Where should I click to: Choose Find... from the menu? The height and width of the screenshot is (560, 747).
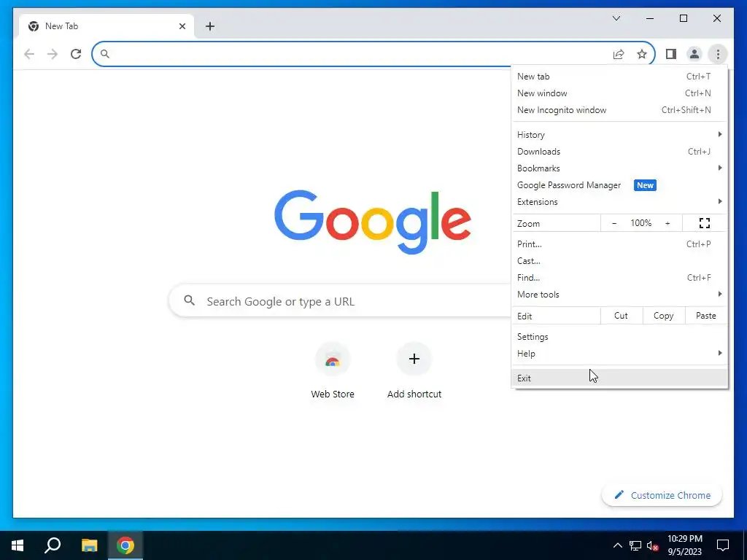click(x=619, y=278)
